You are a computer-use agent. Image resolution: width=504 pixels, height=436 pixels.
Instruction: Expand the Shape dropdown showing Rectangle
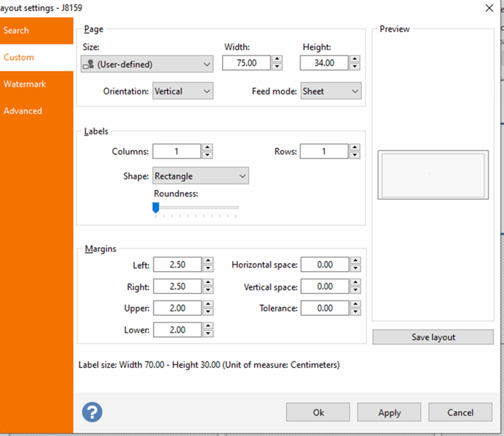pyautogui.click(x=201, y=176)
